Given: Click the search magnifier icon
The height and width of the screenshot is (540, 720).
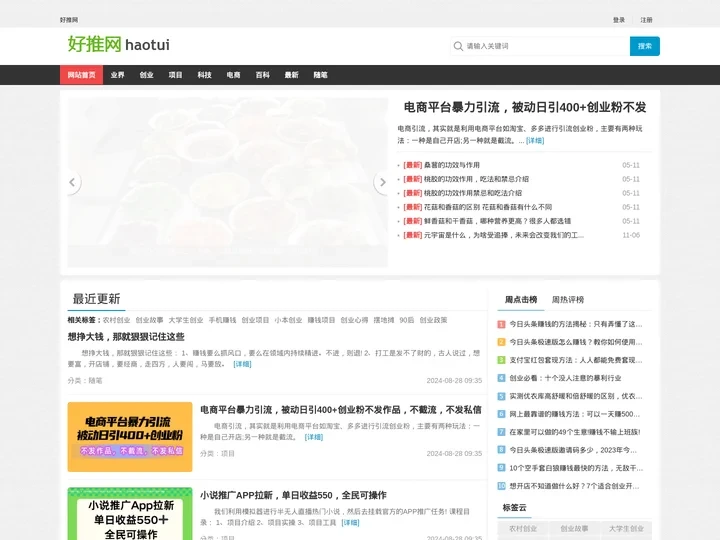Looking at the screenshot, I should (458, 46).
